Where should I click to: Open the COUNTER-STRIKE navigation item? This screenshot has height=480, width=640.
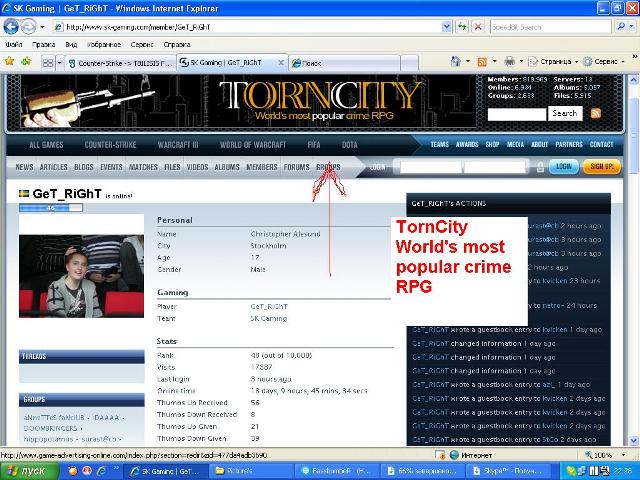coord(110,144)
